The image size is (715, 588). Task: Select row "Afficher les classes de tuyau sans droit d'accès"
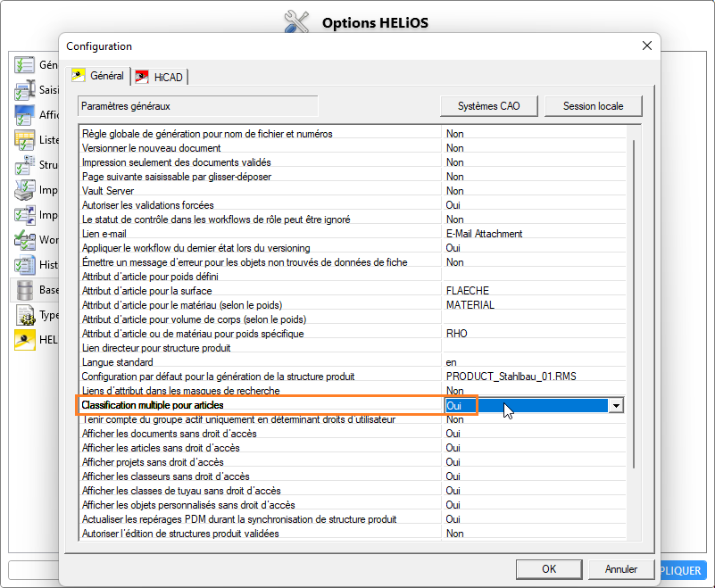pyautogui.click(x=352, y=491)
